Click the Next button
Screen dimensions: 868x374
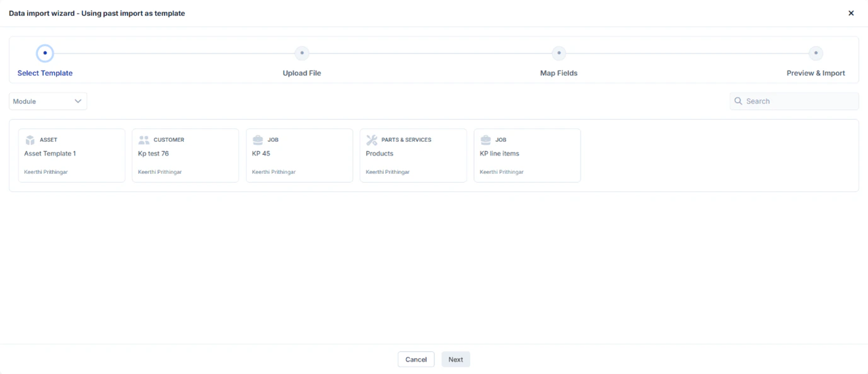pyautogui.click(x=456, y=360)
